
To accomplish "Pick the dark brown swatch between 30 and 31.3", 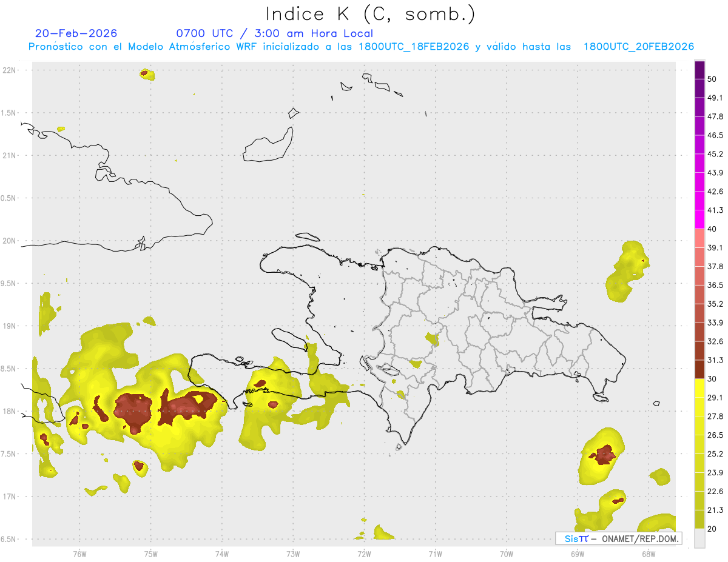I will [699, 369].
